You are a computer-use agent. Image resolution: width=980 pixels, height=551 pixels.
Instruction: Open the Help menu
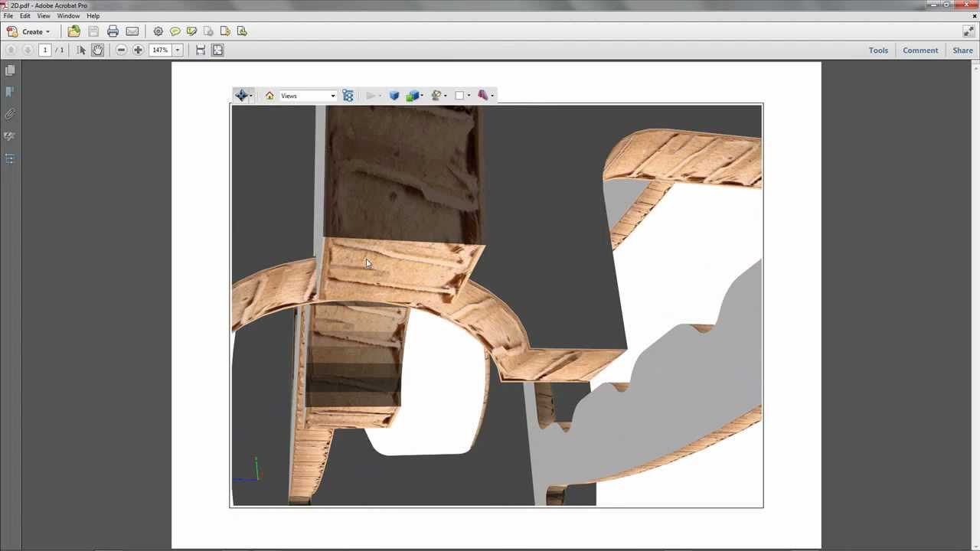coord(93,15)
